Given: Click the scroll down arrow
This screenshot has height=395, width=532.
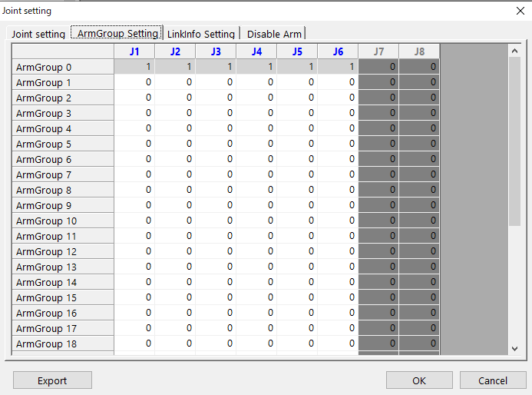Looking at the screenshot, I should (514, 348).
